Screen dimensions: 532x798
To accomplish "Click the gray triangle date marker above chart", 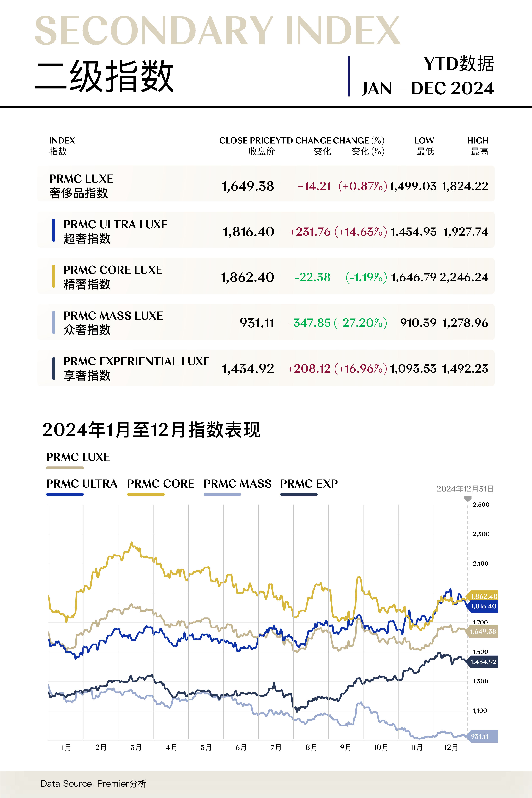I will click(x=467, y=498).
